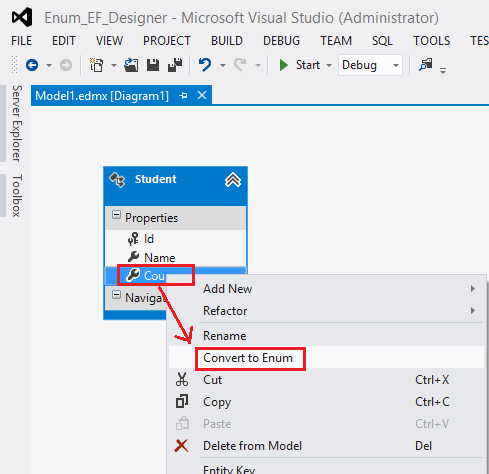Collapse the Navigation Properties section

coord(116,295)
